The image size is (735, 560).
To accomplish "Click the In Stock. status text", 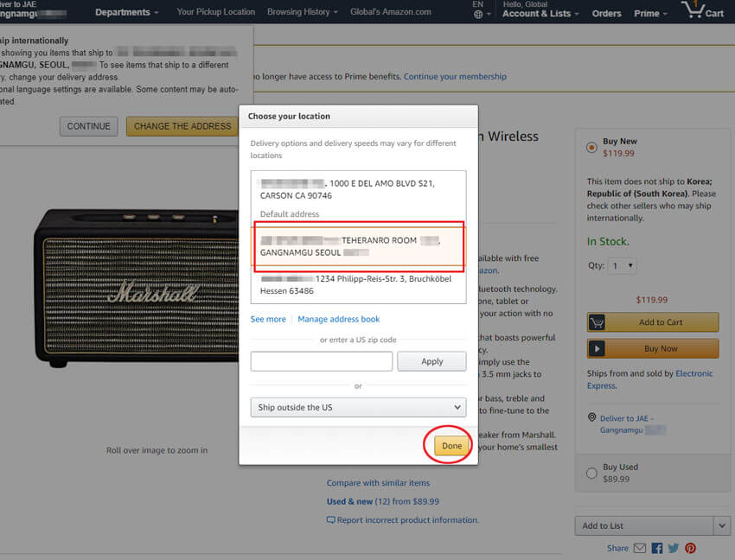I will pyautogui.click(x=608, y=241).
